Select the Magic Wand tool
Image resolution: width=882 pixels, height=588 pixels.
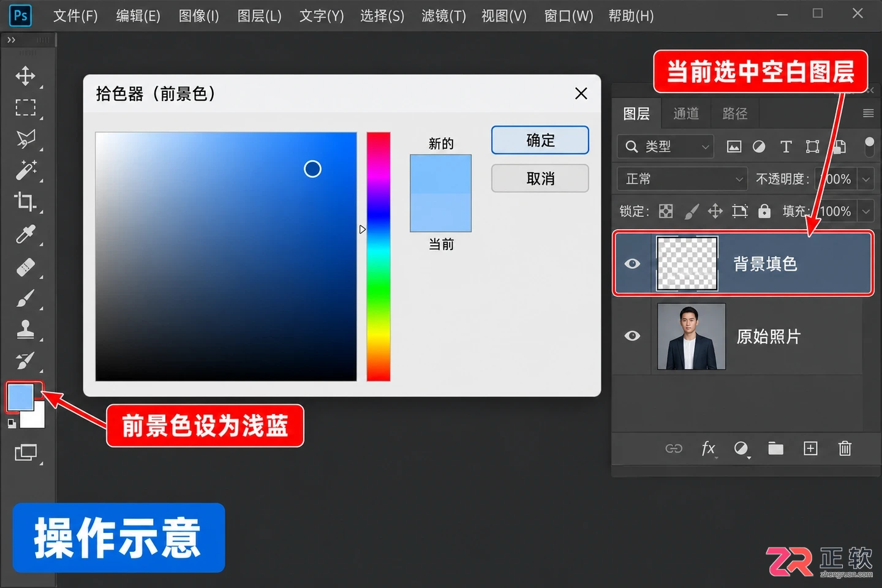click(25, 170)
